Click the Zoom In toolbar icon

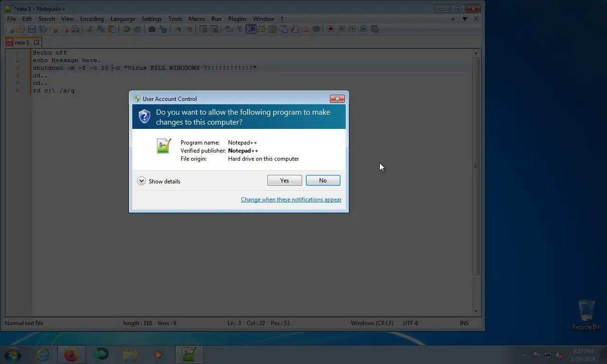pyautogui.click(x=179, y=29)
